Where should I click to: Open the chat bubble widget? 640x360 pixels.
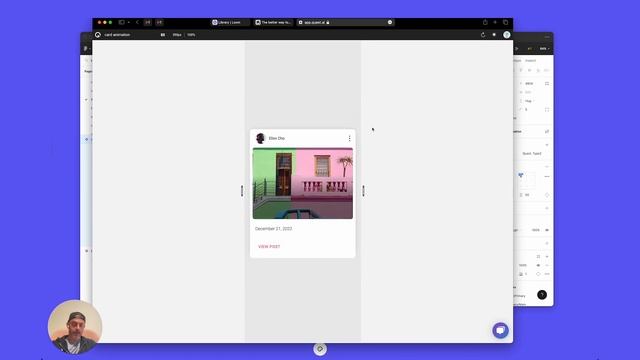(x=500, y=330)
